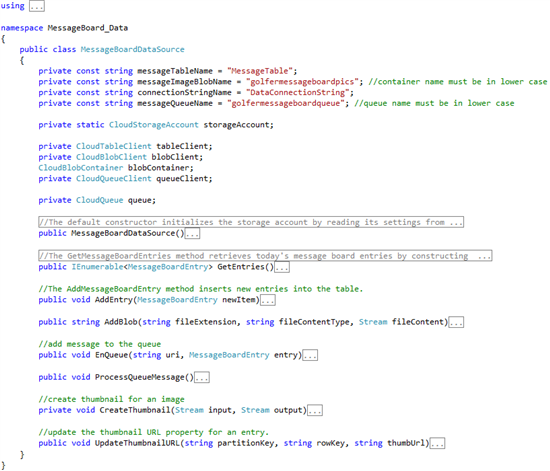Expand collapsed body of MessageBoardDataSource() constructor
This screenshot has width=550, height=471.
192,233
